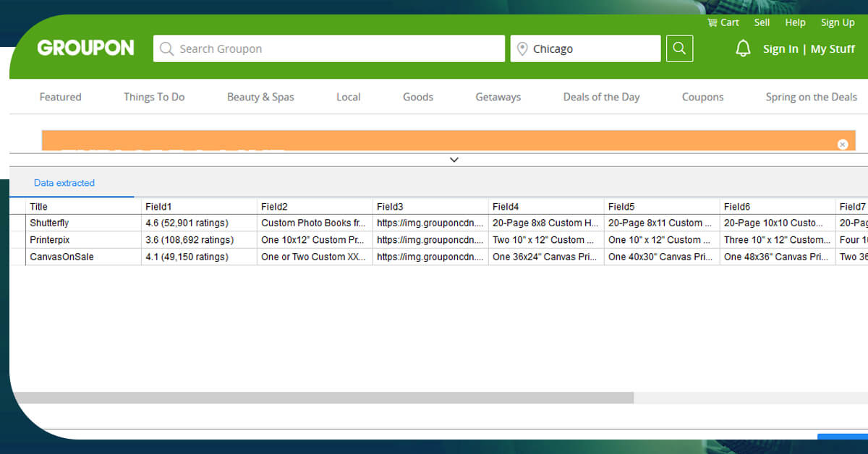Viewport: 868px width, 454px height.
Task: Click Sign In
Action: point(780,49)
